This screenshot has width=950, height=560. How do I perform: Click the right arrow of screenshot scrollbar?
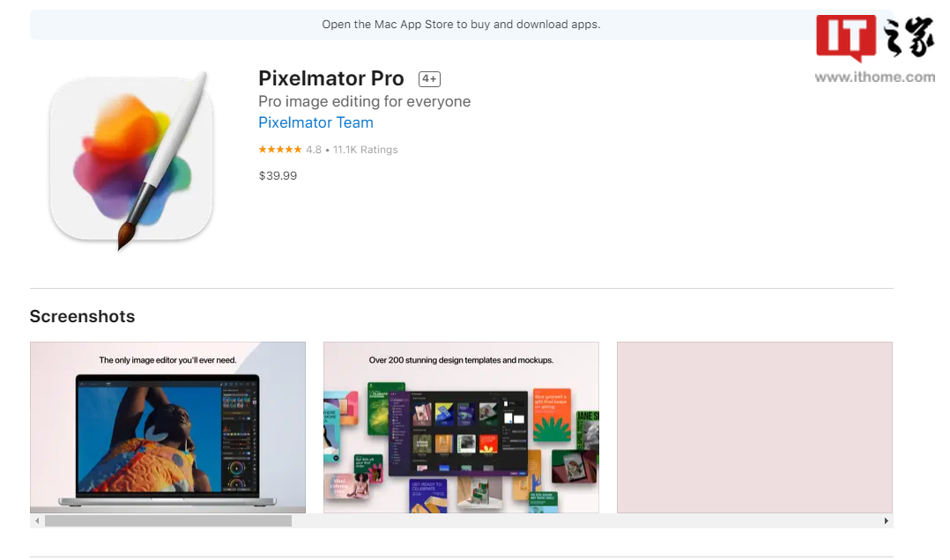tap(886, 520)
